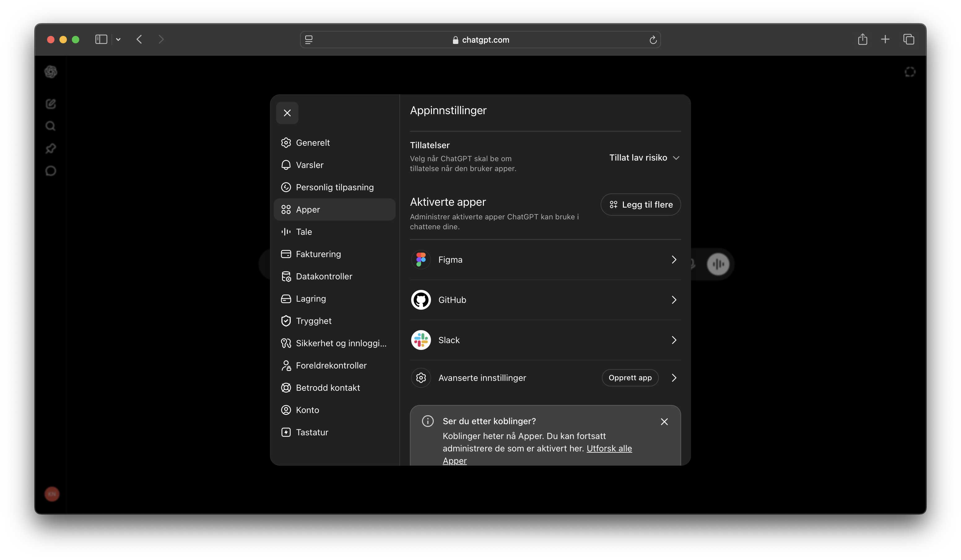Expand the Slack app row chevron
This screenshot has width=961, height=560.
[x=674, y=340]
